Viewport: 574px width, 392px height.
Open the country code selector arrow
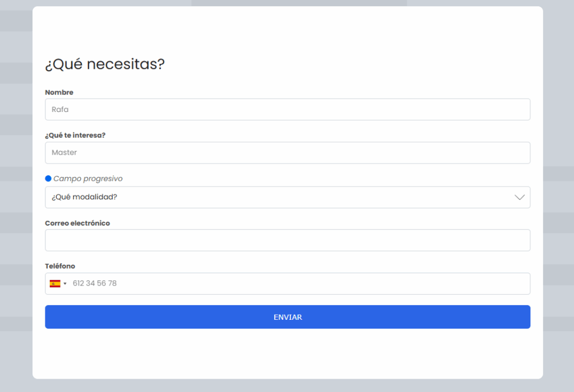pos(65,284)
